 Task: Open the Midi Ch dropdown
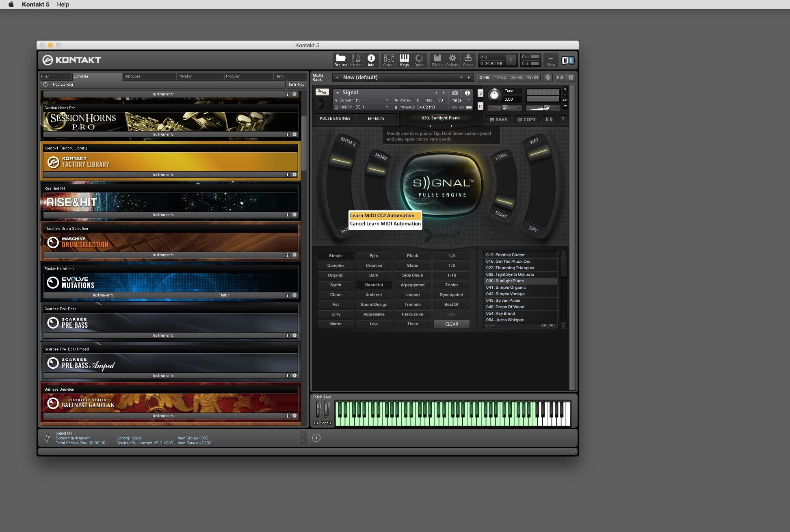pos(361,107)
